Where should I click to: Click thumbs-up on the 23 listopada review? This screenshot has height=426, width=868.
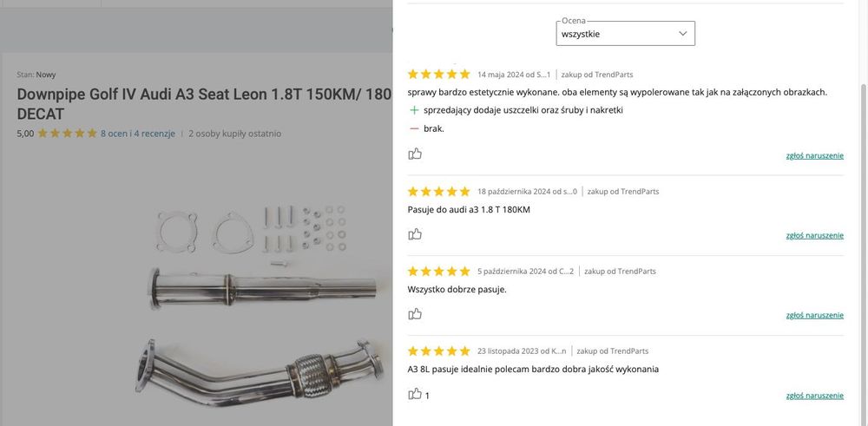point(415,394)
